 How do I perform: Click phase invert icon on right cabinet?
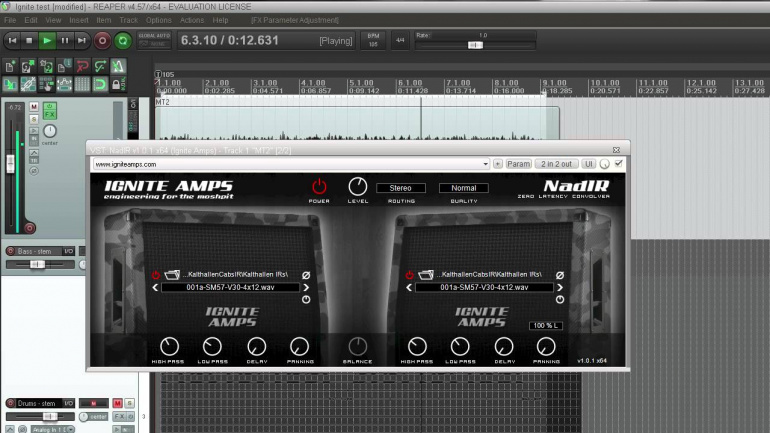(x=559, y=274)
